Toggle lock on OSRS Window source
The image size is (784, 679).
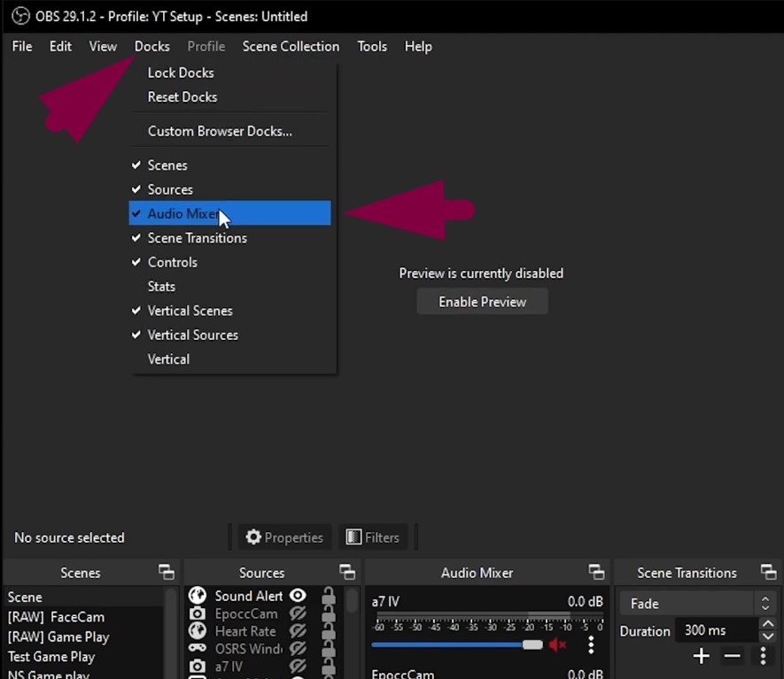329,649
